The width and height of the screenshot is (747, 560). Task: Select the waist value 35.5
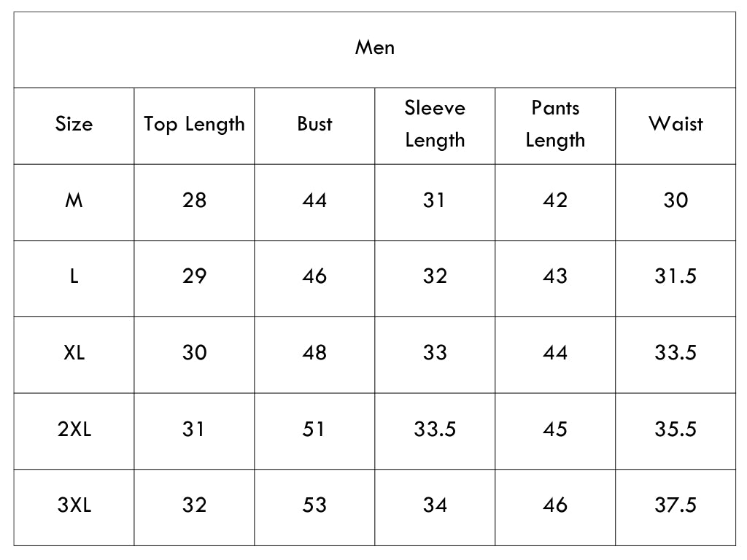[676, 429]
